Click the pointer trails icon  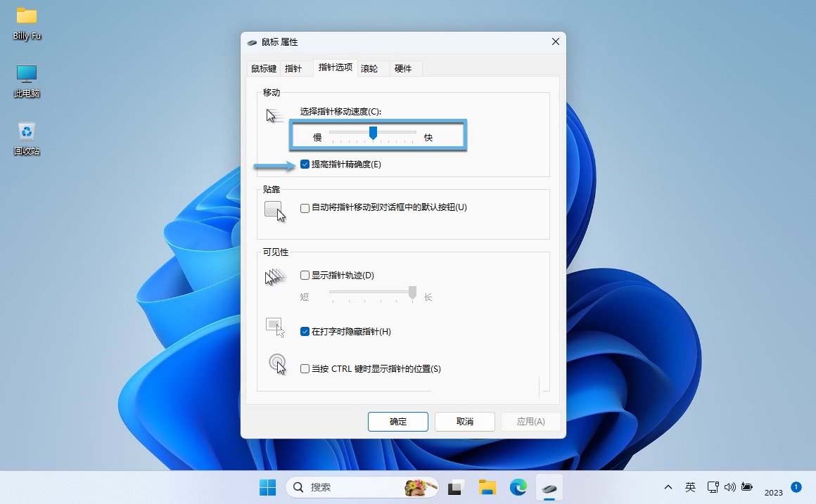click(x=274, y=276)
